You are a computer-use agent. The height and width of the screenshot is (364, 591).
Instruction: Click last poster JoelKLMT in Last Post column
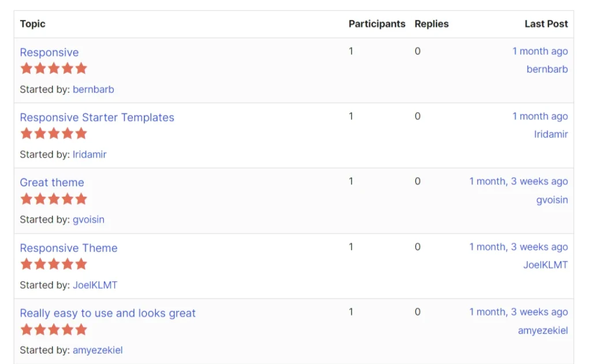pos(545,265)
